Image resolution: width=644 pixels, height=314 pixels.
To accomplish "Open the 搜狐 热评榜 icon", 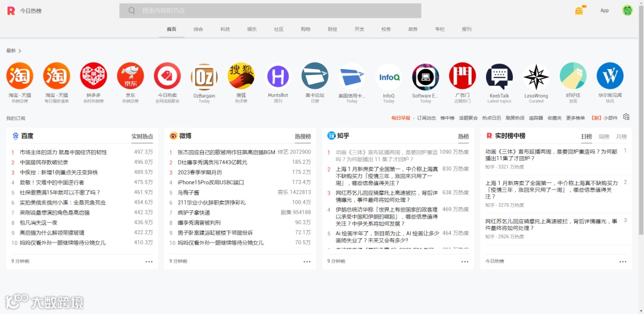I will (241, 76).
